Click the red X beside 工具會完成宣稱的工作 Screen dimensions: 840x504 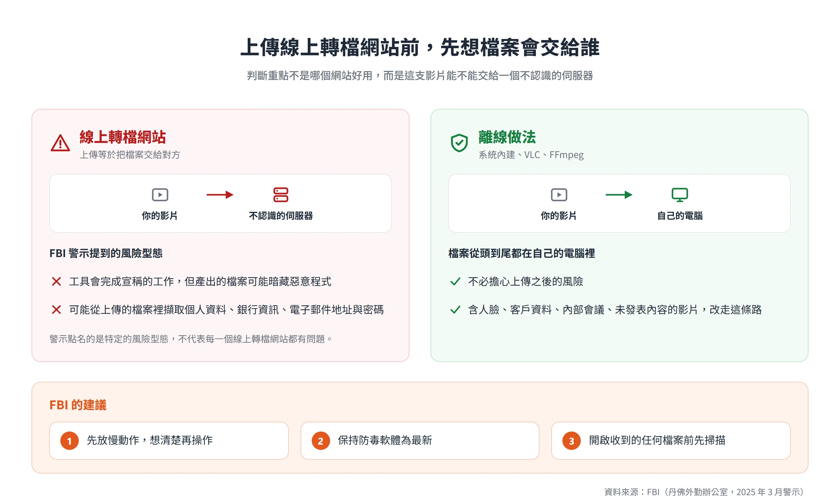56,281
